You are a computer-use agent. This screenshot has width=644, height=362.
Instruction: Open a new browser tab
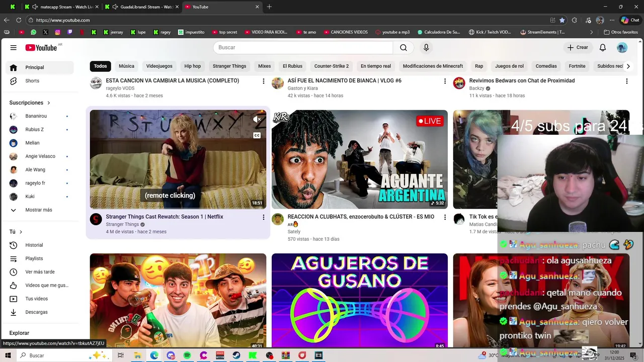[269, 7]
